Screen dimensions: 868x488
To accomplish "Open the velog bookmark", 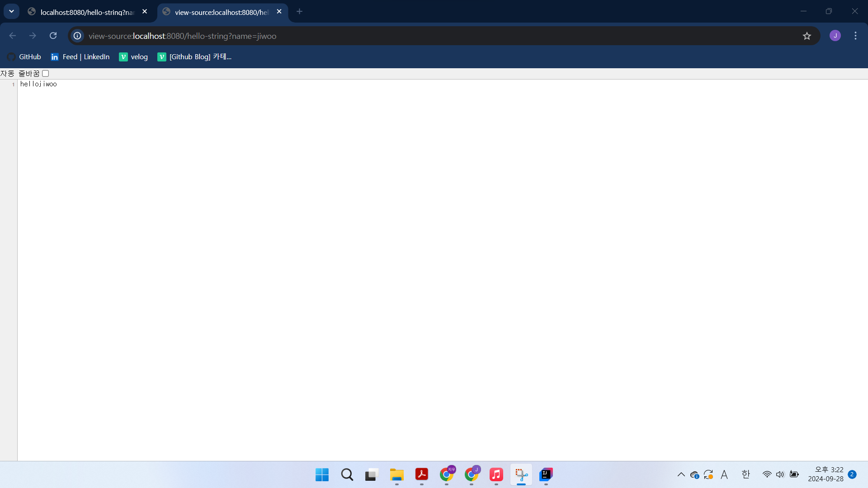I will tap(133, 56).
